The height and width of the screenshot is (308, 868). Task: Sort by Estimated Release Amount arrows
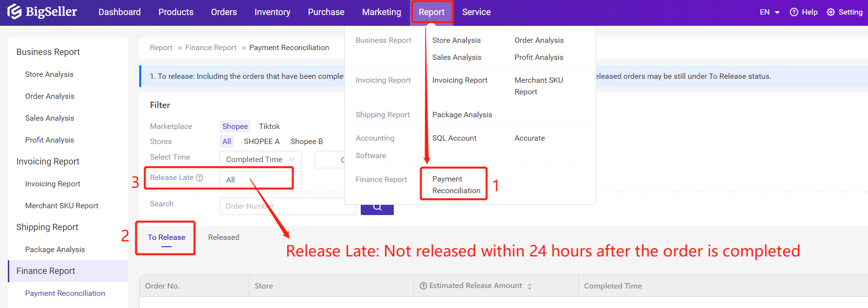(x=529, y=287)
